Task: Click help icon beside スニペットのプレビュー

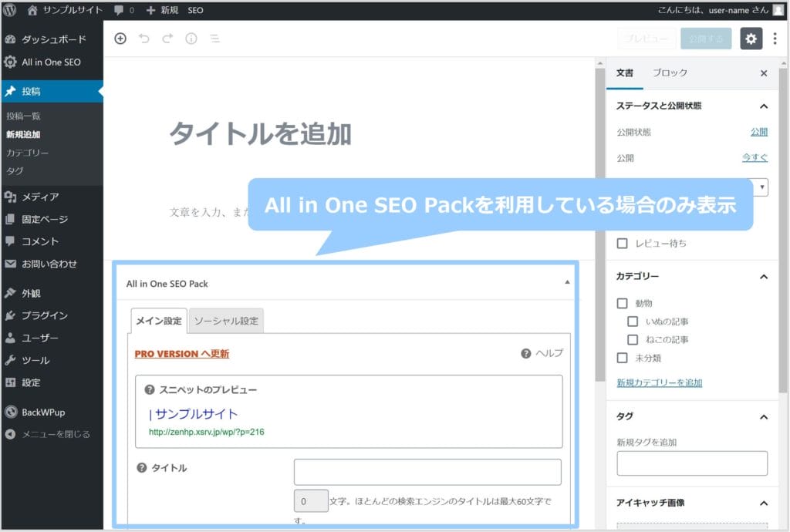Action: click(x=150, y=389)
